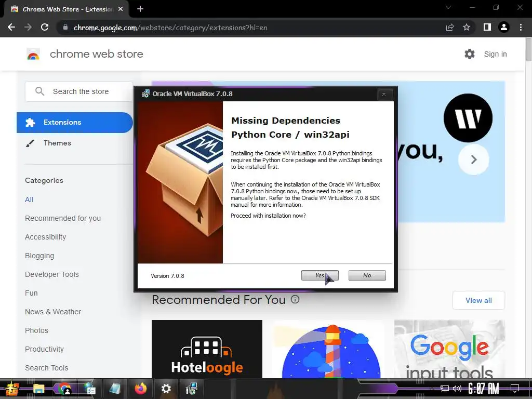Choose News & Weather category

tap(53, 312)
